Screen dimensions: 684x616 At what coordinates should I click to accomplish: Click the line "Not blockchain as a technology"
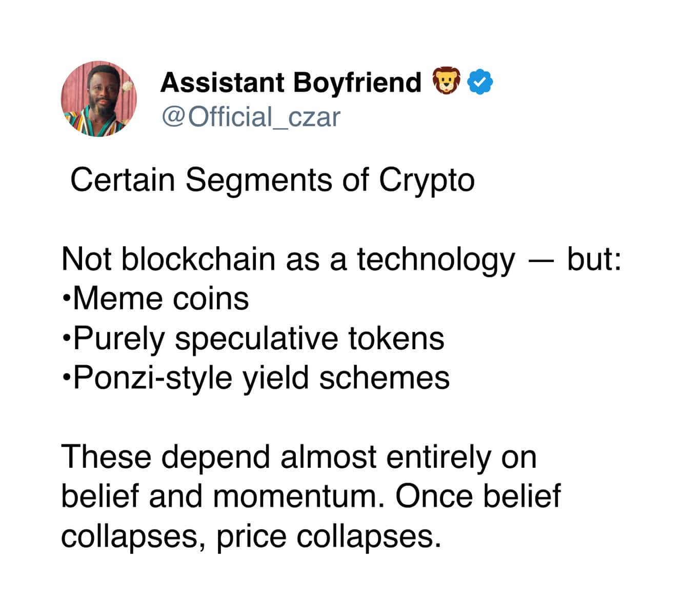coord(288,260)
